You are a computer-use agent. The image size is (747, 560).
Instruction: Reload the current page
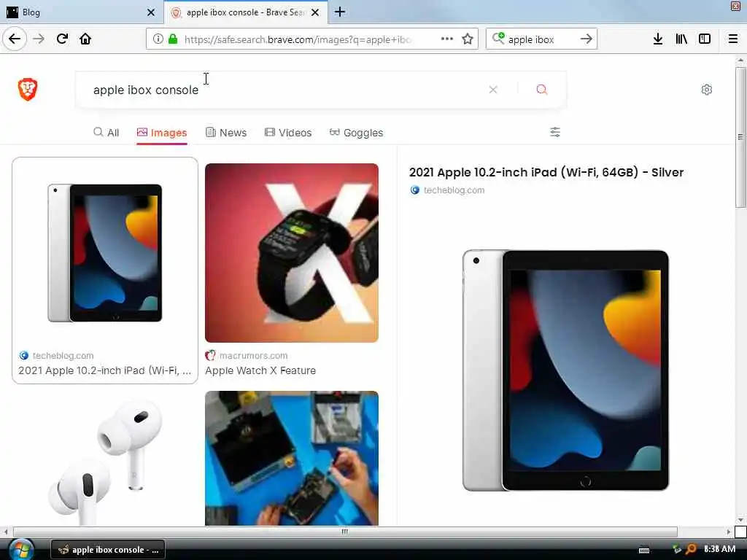[x=62, y=39]
